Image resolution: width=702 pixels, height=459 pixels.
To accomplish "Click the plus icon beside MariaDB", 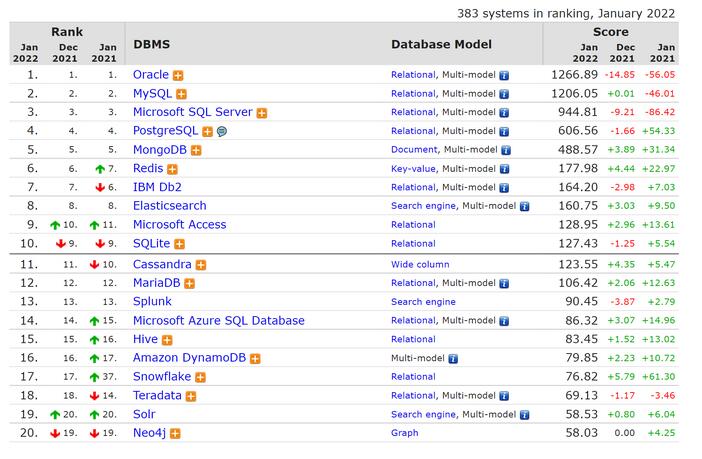I will pyautogui.click(x=190, y=284).
